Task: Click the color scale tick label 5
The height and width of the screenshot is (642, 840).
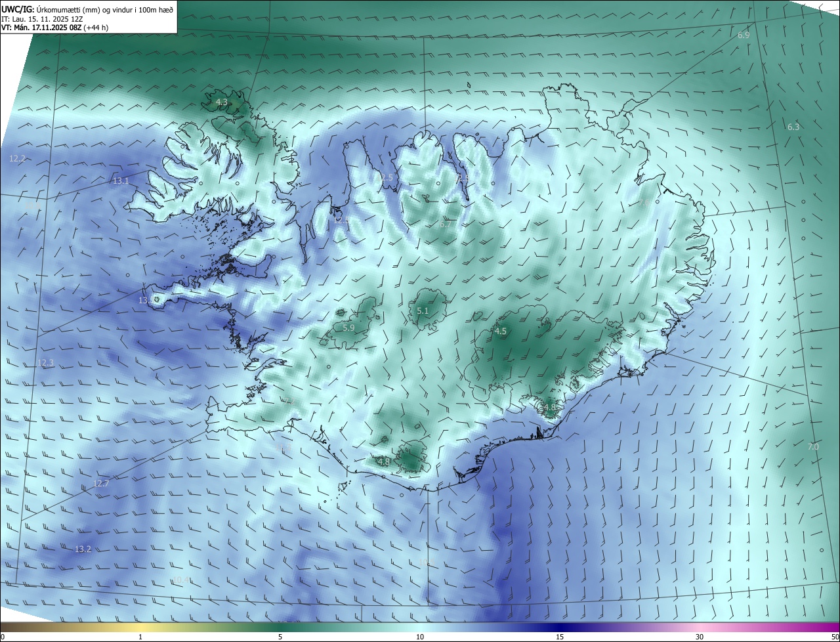Action: point(280,637)
